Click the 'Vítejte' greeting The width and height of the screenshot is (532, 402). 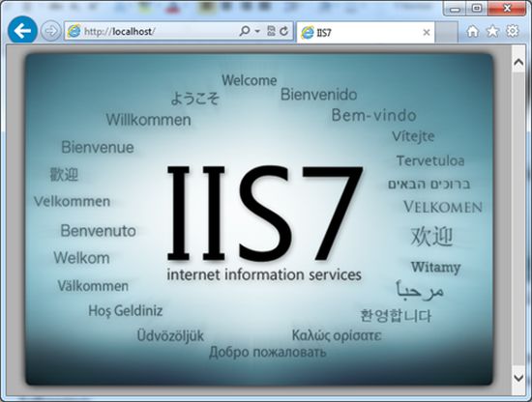(413, 136)
